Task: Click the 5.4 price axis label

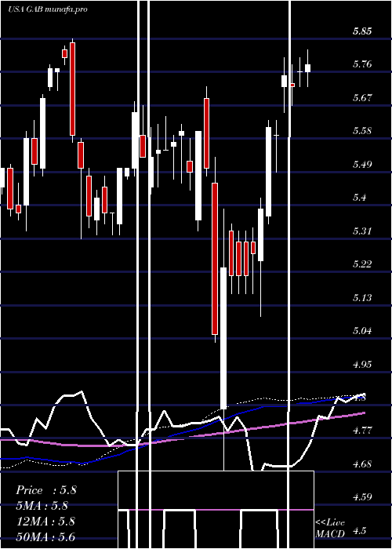Action: tap(359, 198)
